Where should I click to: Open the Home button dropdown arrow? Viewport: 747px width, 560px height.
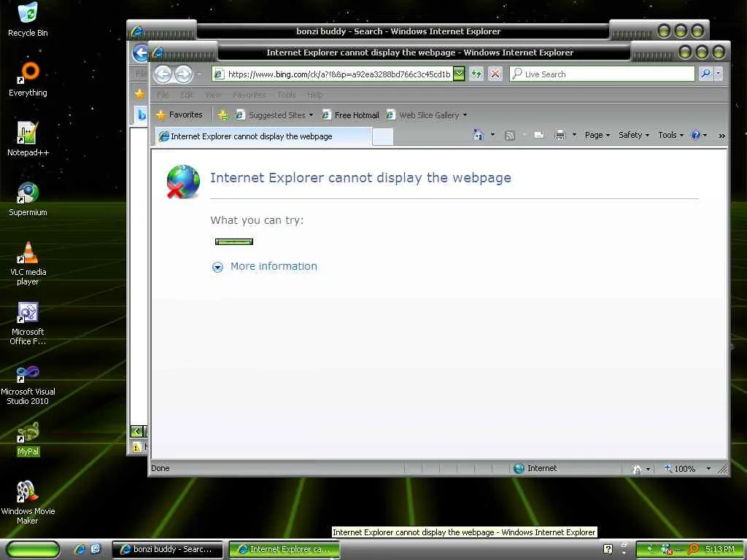(x=492, y=135)
